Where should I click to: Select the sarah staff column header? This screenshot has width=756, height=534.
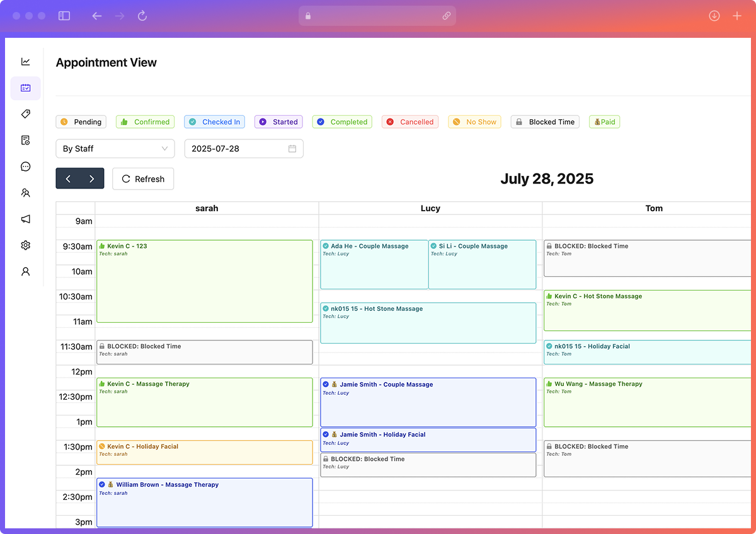(207, 208)
